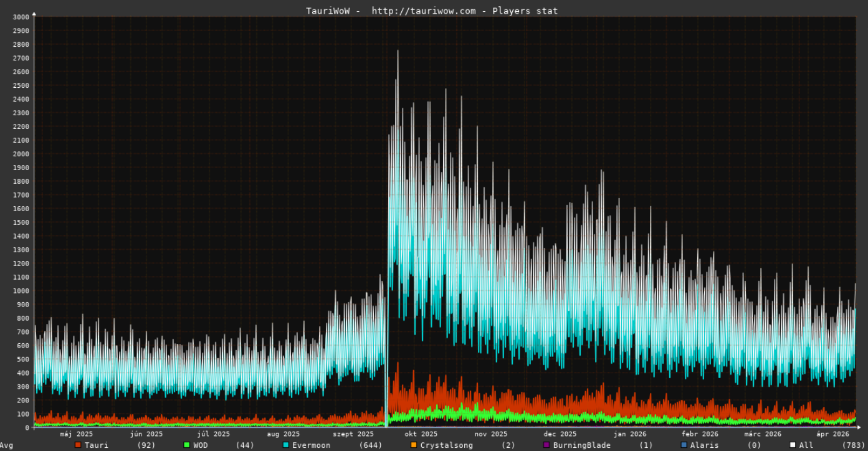Select the "BurningBlade" legend label
The width and height of the screenshot is (868, 451).
tap(582, 445)
